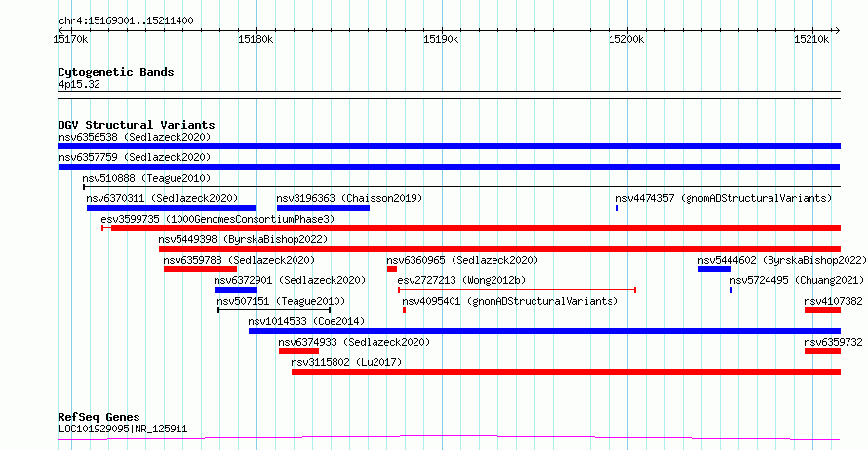Click the nsv6359732 label text

click(833, 342)
